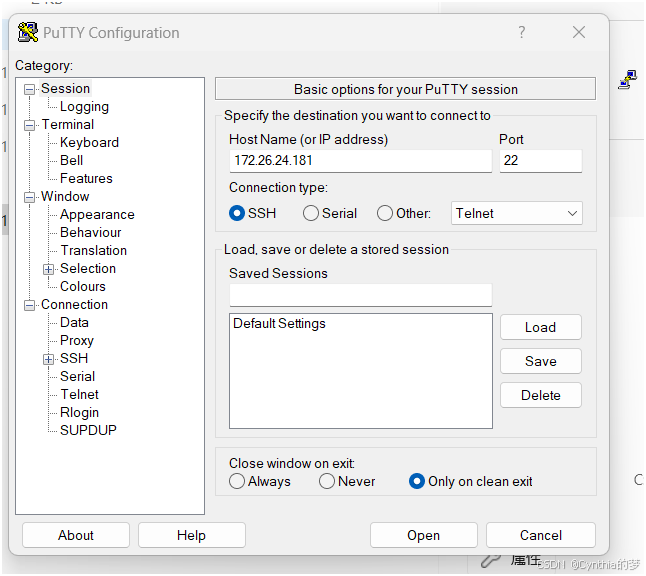The image size is (646, 576).
Task: Open SSH settings in the category tree
Action: coord(74,358)
